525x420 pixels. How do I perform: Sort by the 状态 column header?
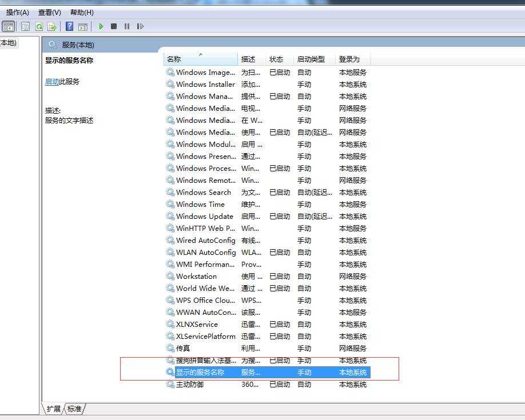coord(280,59)
